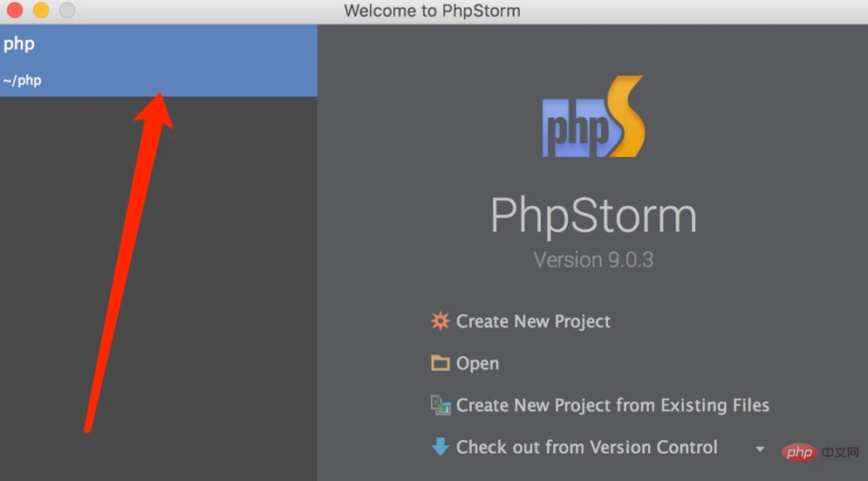Minimize window with the yellow button
This screenshot has height=481, width=868.
pos(41,10)
